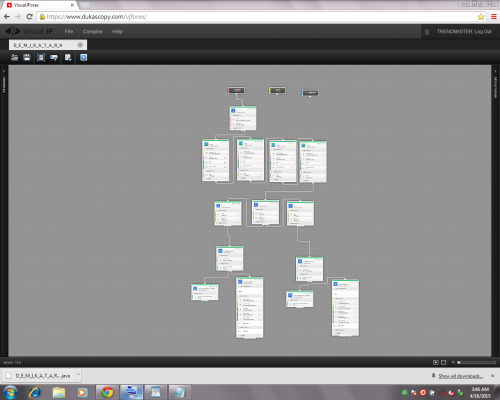Click the add block toolbar icon
The height and width of the screenshot is (400, 500).
coord(54,57)
